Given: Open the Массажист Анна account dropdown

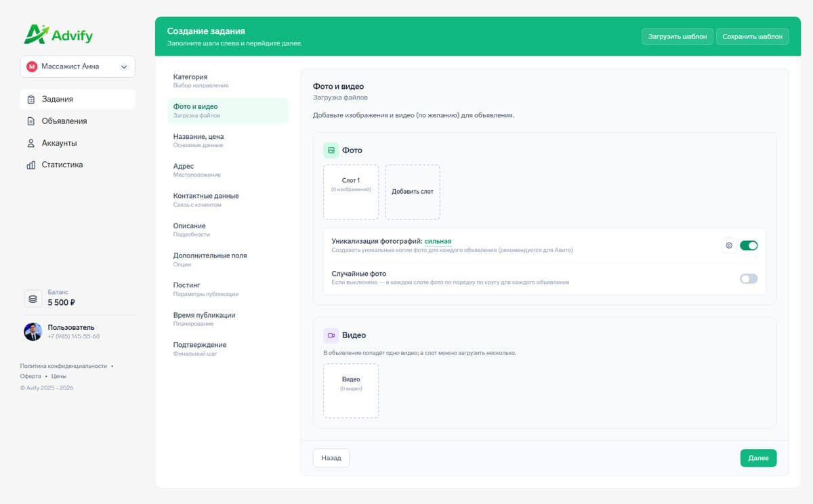Looking at the screenshot, I should 78,66.
